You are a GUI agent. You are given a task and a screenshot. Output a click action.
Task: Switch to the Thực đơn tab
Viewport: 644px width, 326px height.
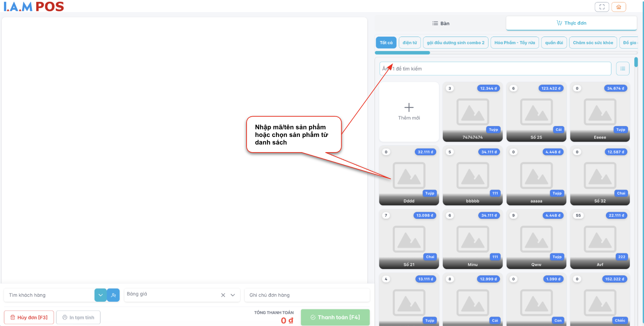(x=571, y=23)
